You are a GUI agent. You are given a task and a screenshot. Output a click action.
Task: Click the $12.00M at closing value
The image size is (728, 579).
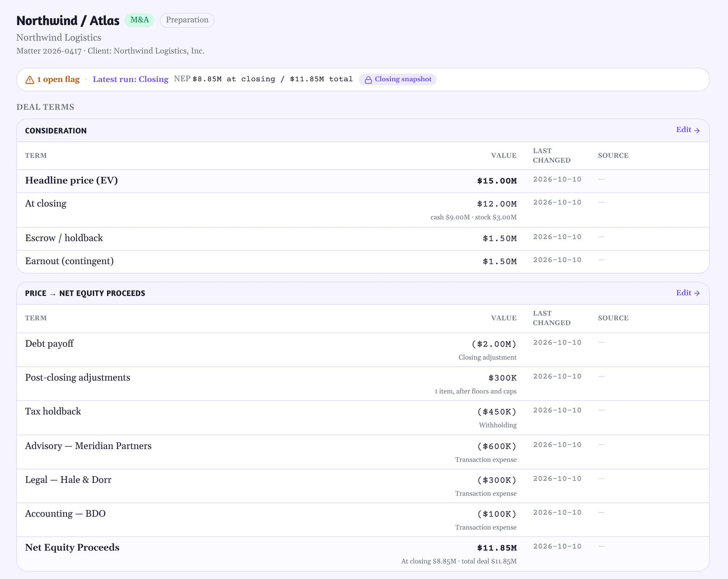497,204
